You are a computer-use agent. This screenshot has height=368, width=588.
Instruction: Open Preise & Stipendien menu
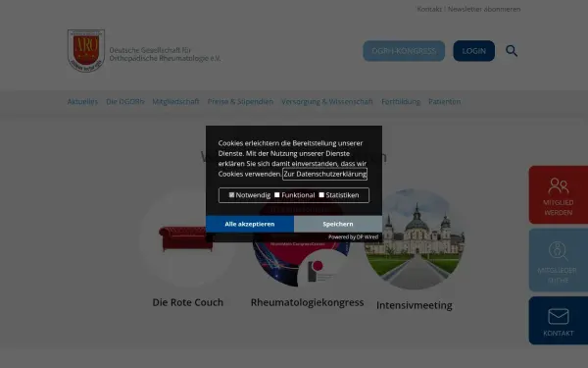240,101
